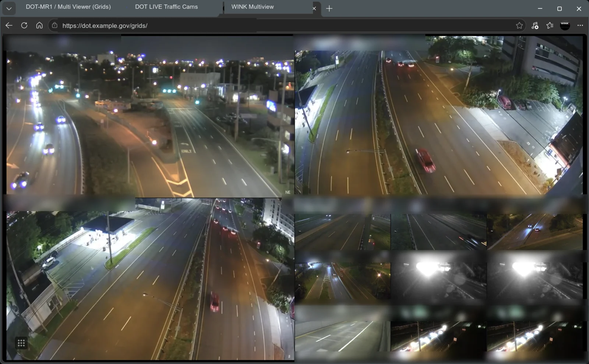Switch to DOT LIVE Traffic Cams tab
The image size is (589, 364).
(x=166, y=7)
